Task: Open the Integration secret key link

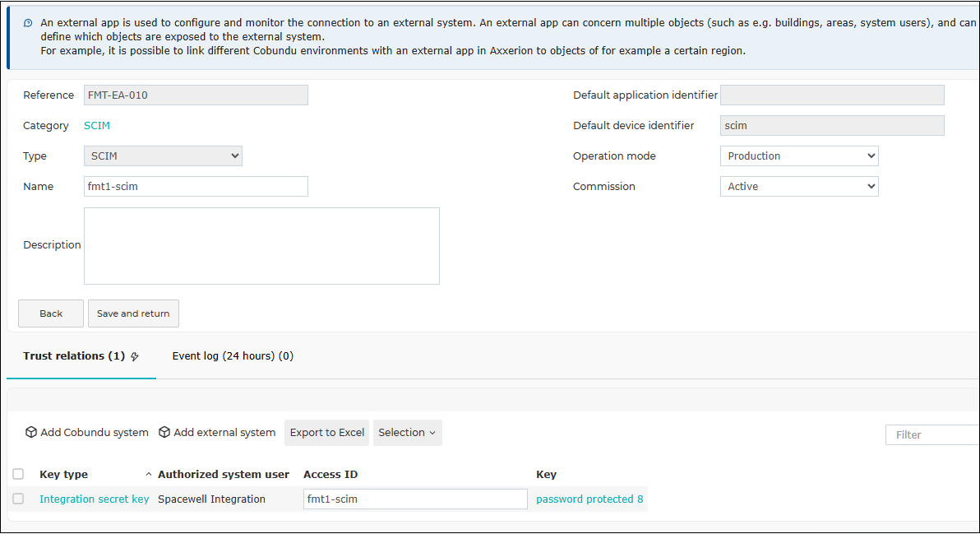Action: pyautogui.click(x=95, y=499)
